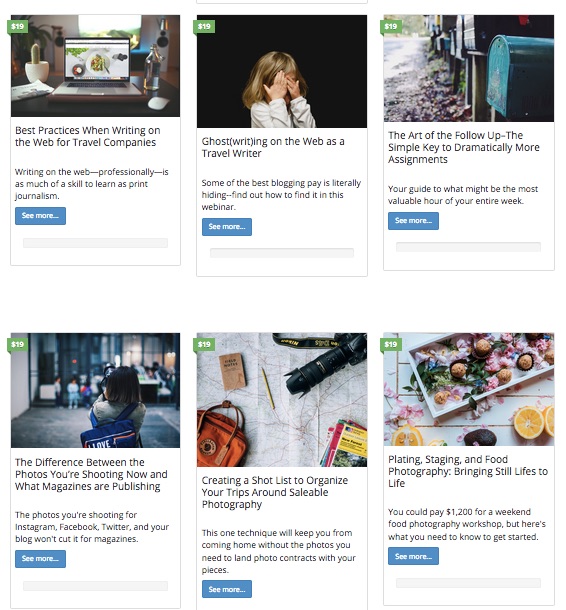
Task: Click the $19 tag on photographer girl image
Action: coord(18,344)
